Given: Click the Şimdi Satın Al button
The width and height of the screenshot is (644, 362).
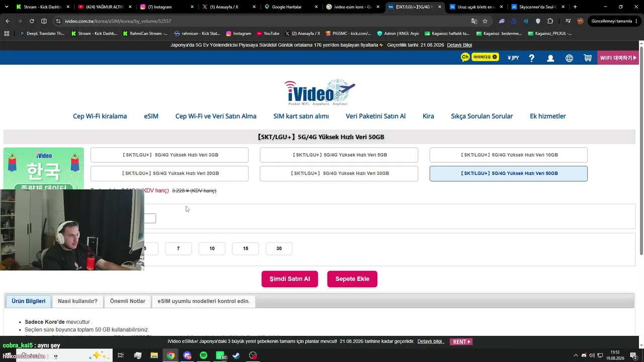Looking at the screenshot, I should coord(290,279).
